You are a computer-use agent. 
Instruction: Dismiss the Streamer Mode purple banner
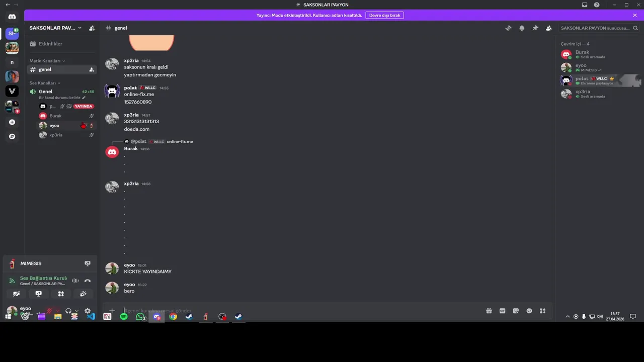[x=635, y=15]
